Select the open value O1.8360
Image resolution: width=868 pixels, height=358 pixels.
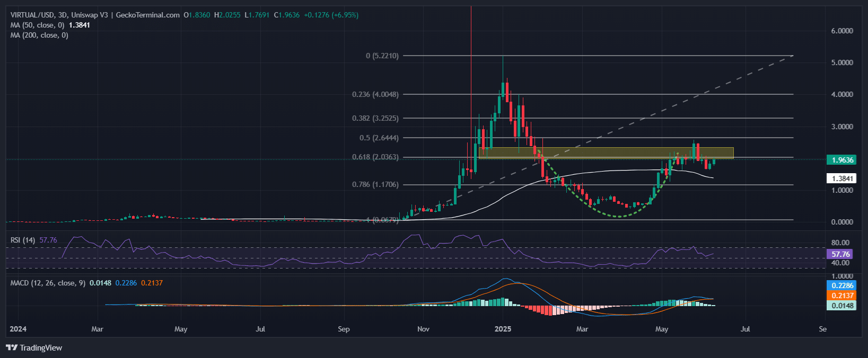click(x=197, y=15)
